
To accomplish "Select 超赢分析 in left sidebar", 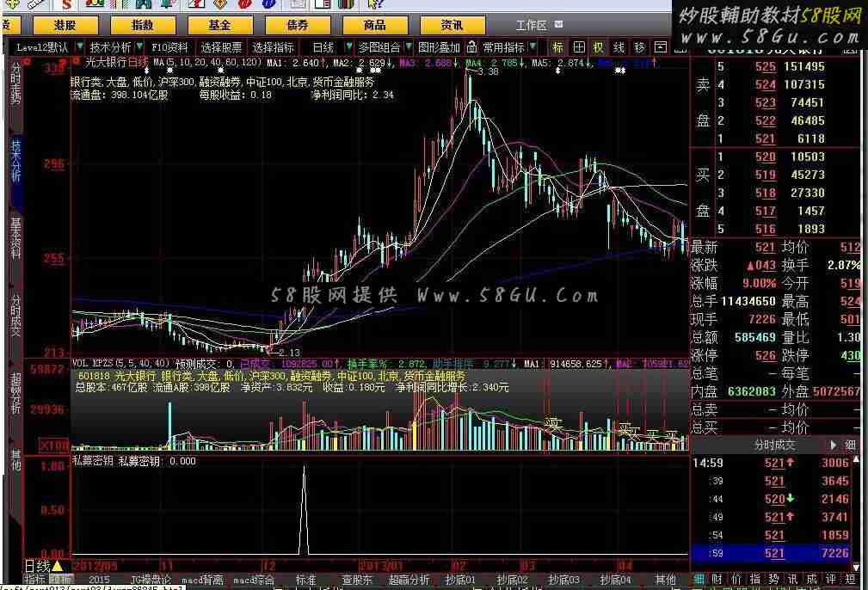I will tap(15, 393).
